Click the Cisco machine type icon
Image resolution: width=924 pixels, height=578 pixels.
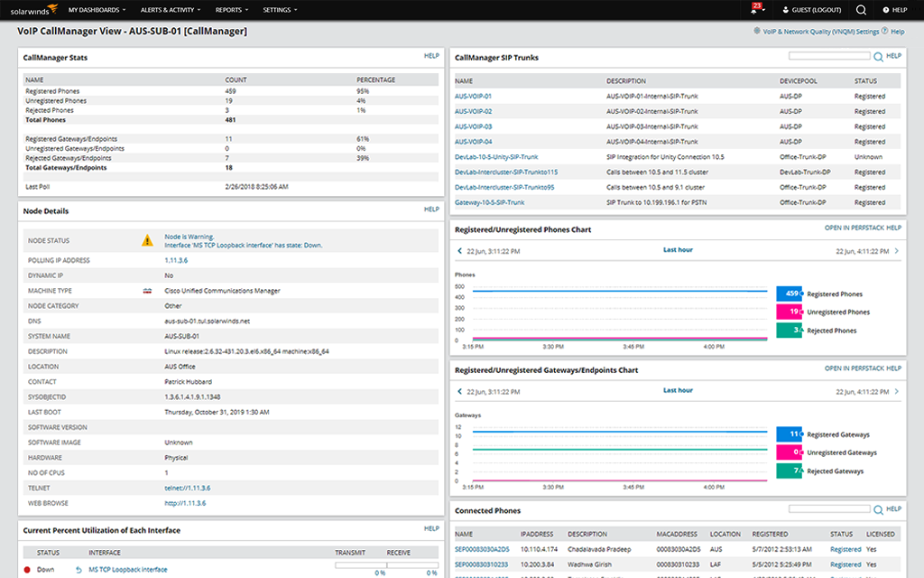tap(147, 291)
